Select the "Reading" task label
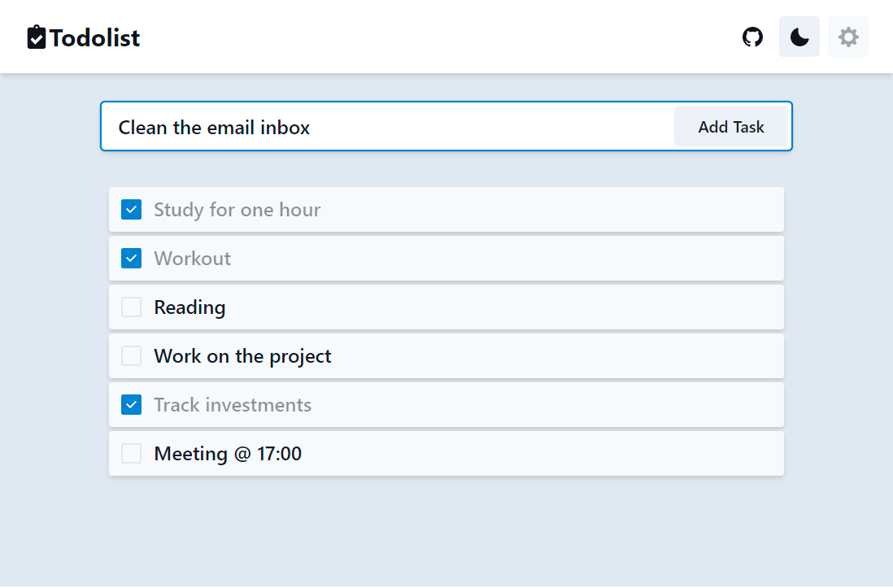This screenshot has height=588, width=893. point(189,307)
